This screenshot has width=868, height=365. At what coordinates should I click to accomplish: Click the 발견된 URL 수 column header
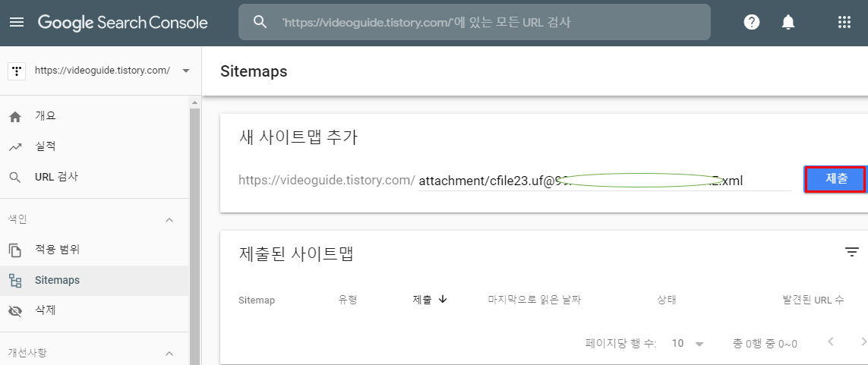pos(813,300)
